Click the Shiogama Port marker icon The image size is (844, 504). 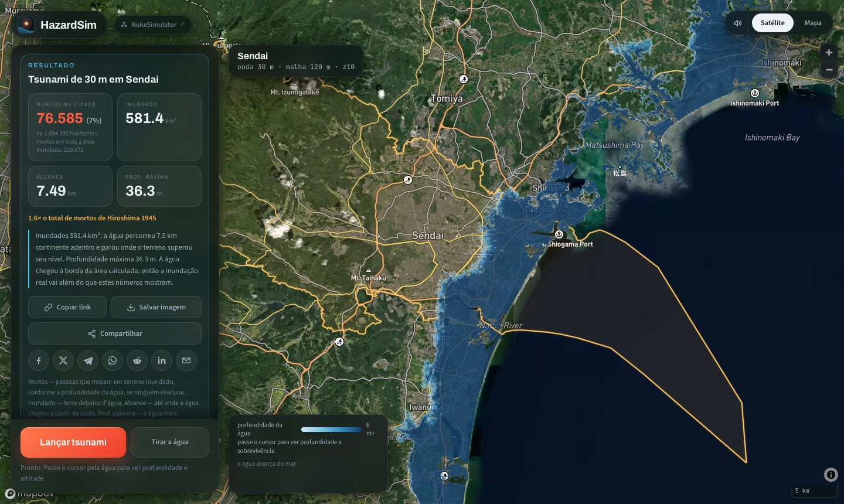tap(559, 234)
